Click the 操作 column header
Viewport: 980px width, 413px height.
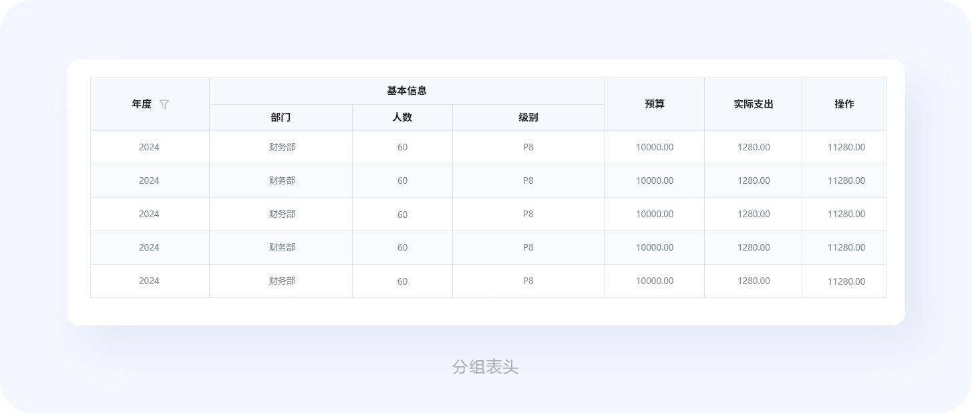click(844, 104)
